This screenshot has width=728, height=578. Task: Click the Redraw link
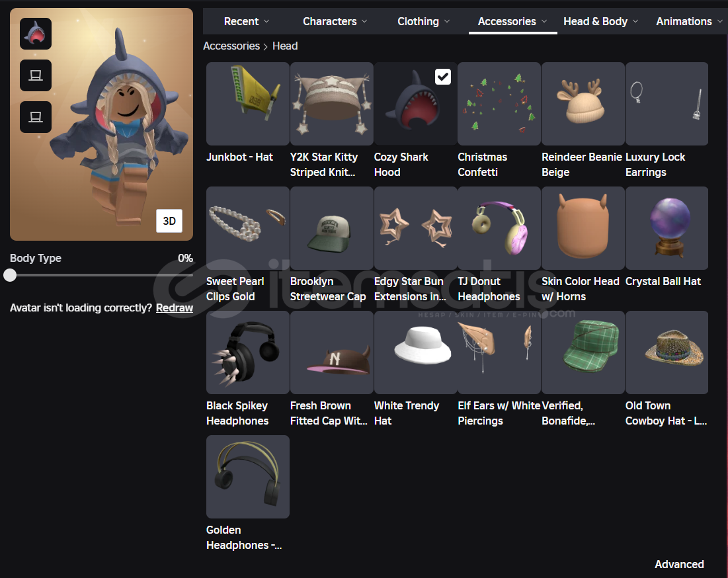coord(175,308)
